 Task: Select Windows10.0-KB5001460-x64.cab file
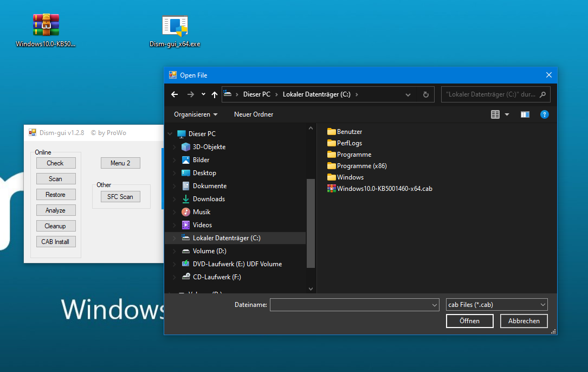coord(380,189)
